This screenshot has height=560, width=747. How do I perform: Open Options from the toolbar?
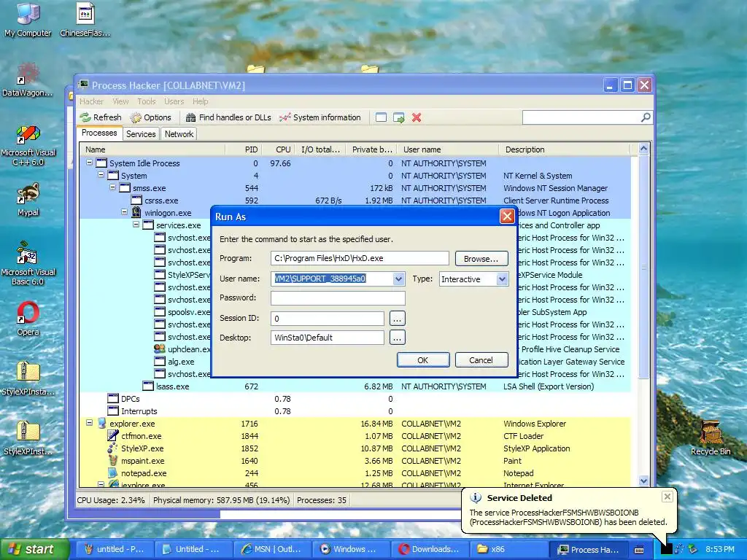click(150, 117)
